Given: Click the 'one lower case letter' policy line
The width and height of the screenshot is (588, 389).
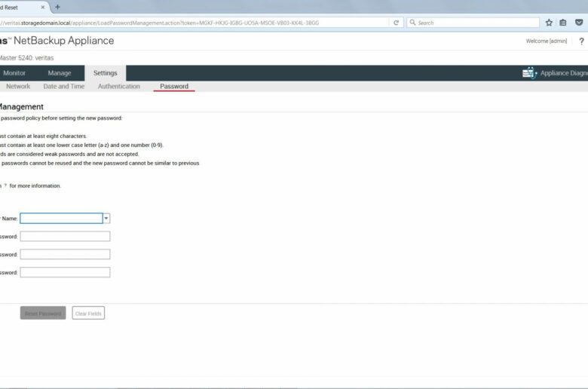Looking at the screenshot, I should click(81, 145).
